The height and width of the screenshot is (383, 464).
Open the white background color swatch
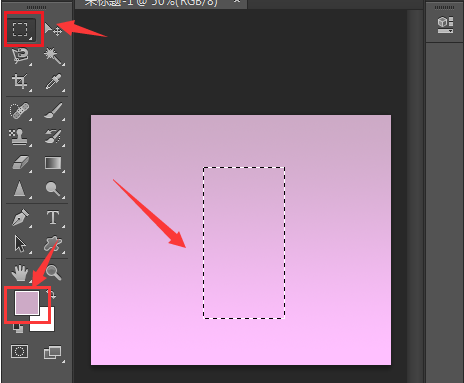47,323
